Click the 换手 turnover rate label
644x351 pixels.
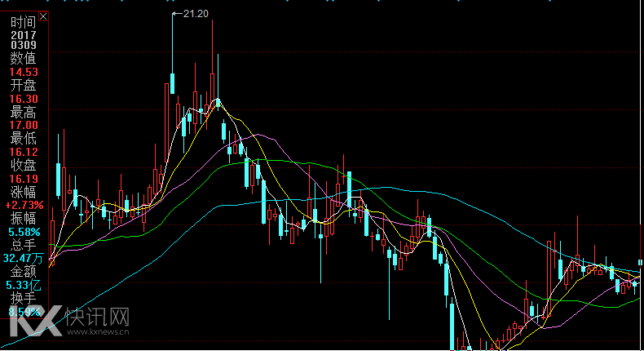[x=24, y=298]
